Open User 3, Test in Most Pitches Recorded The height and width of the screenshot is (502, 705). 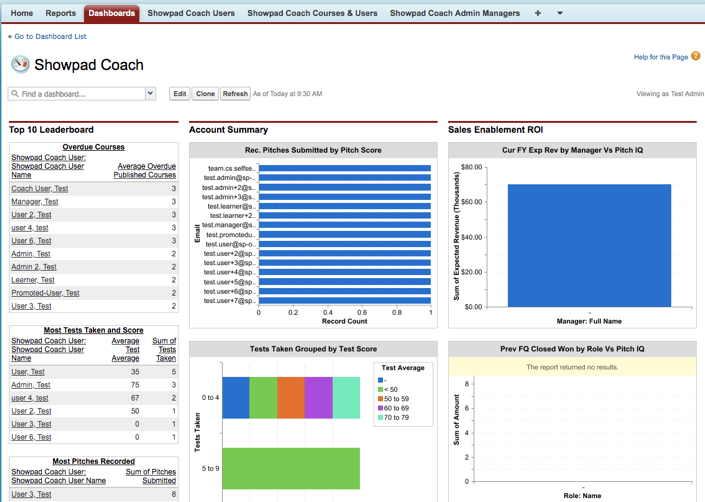(31, 494)
